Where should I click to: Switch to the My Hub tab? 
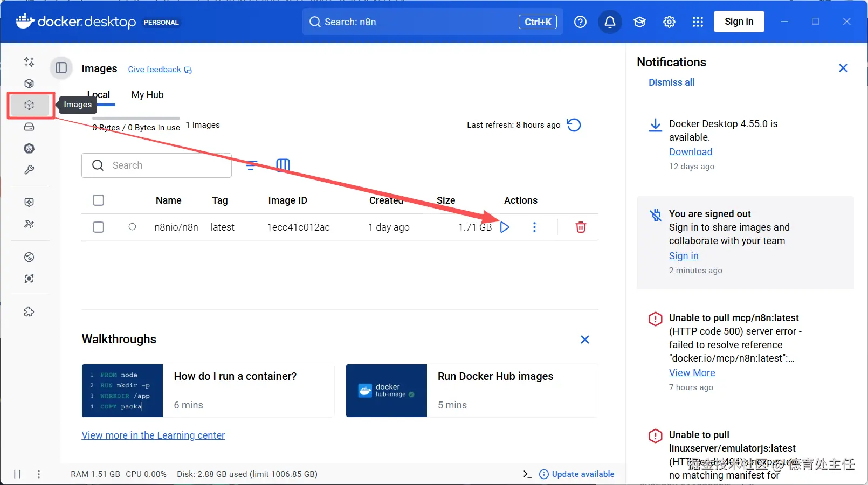coord(147,95)
